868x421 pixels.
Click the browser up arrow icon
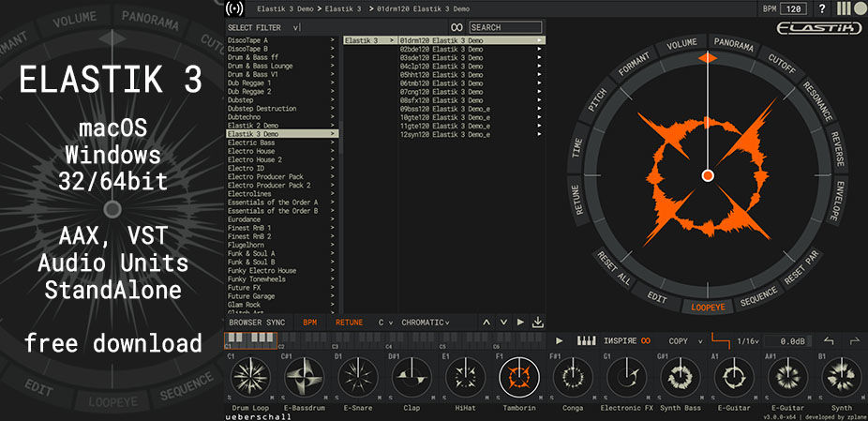486,323
